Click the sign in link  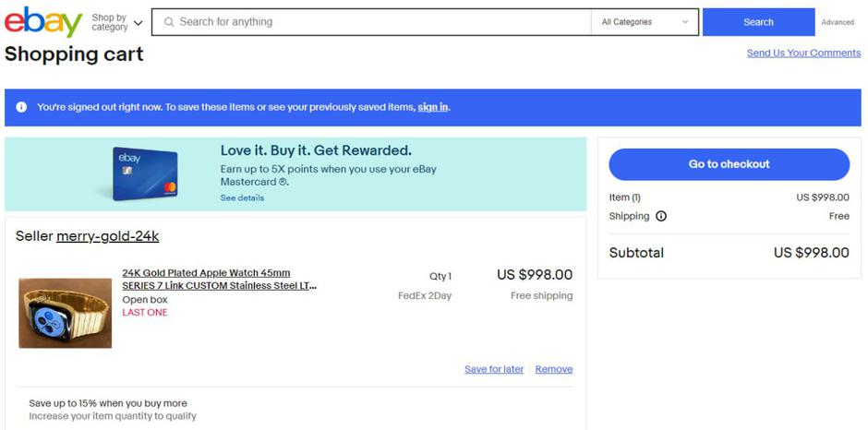point(432,107)
